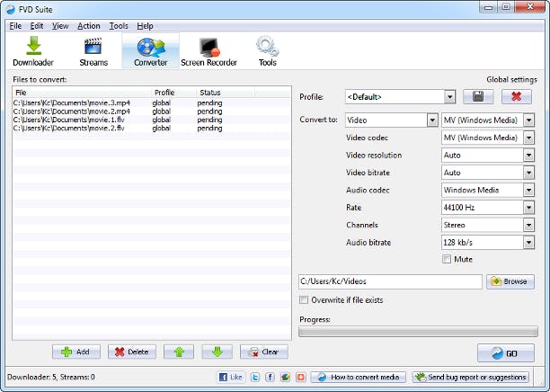Open the Tools gear section
The width and height of the screenshot is (550, 392).
coord(267,51)
